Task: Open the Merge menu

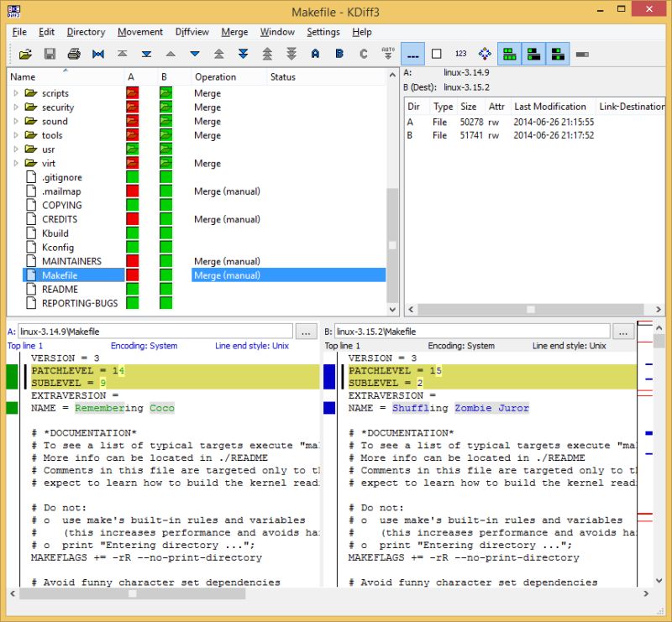Action: click(234, 32)
